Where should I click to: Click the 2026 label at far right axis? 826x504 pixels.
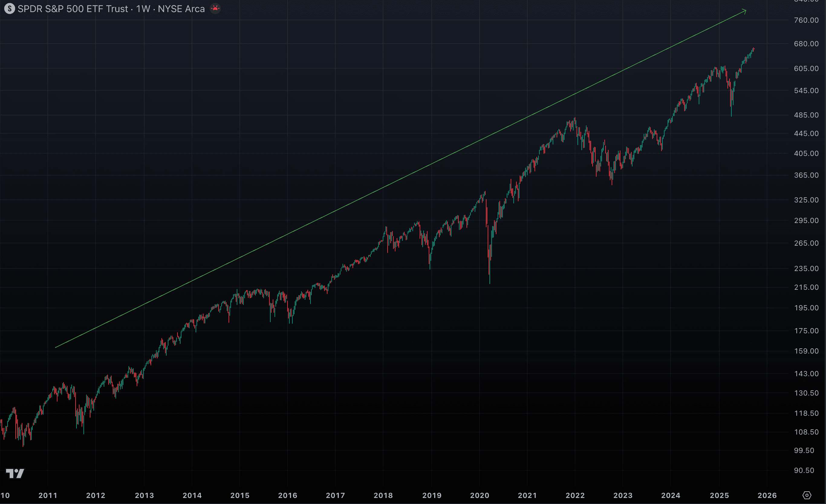pos(767,495)
